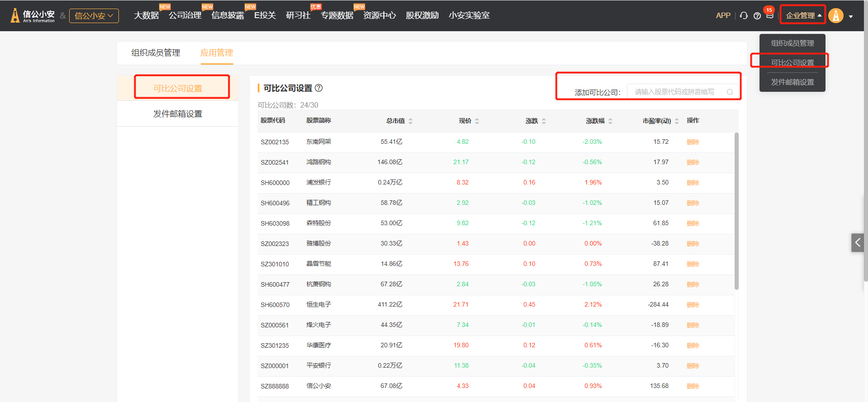The image size is (868, 402).
Task: Open E投关 navigation item
Action: click(x=265, y=15)
